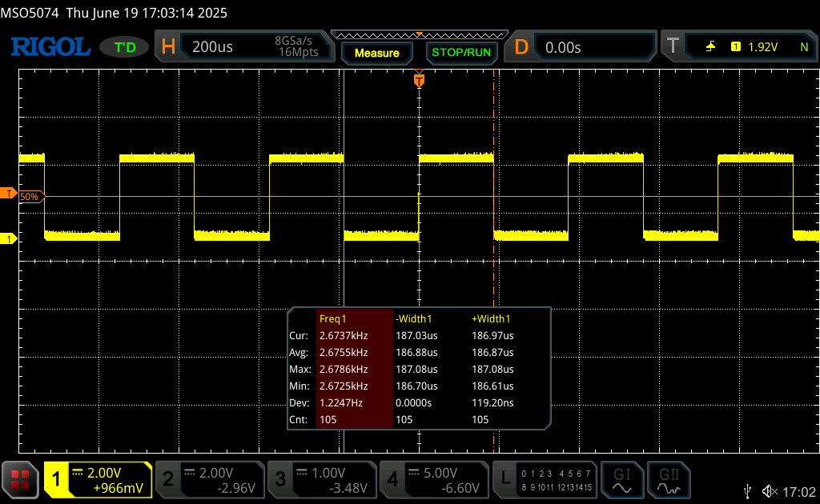Screen dimensions: 820x504
Task: Click the yellow channel 1 ground marker
Action: pos(9,239)
